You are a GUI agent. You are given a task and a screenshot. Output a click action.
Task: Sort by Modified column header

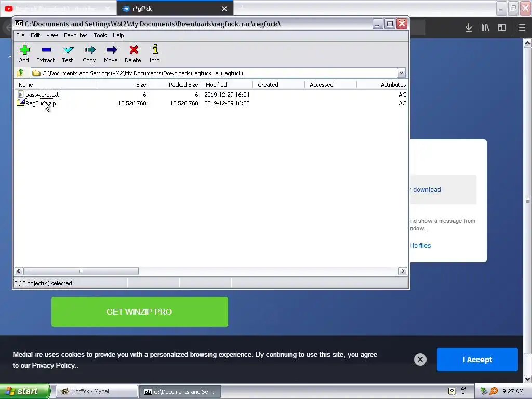pyautogui.click(x=227, y=85)
